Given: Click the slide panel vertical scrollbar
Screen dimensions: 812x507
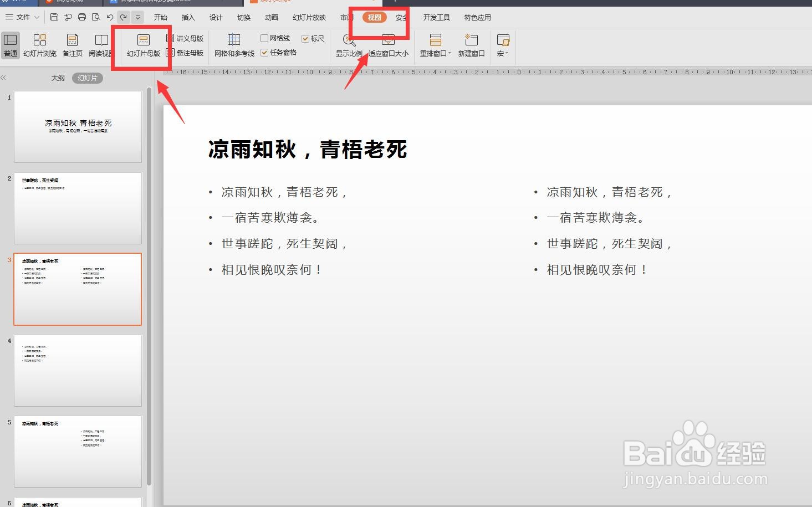Looking at the screenshot, I should click(x=149, y=285).
